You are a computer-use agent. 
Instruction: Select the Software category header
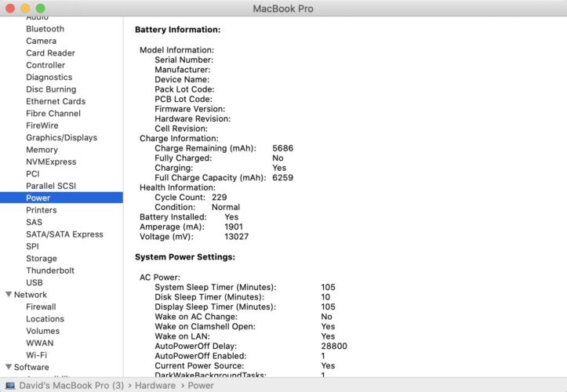pos(31,367)
